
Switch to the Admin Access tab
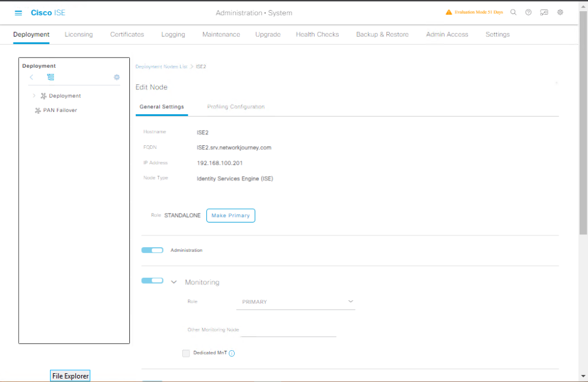447,34
